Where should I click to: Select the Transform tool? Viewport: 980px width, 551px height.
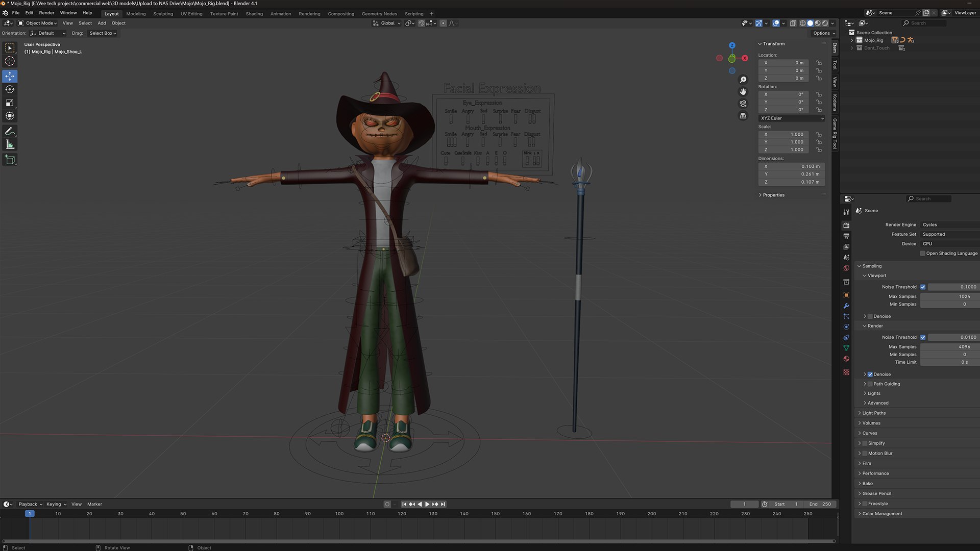[x=10, y=116]
